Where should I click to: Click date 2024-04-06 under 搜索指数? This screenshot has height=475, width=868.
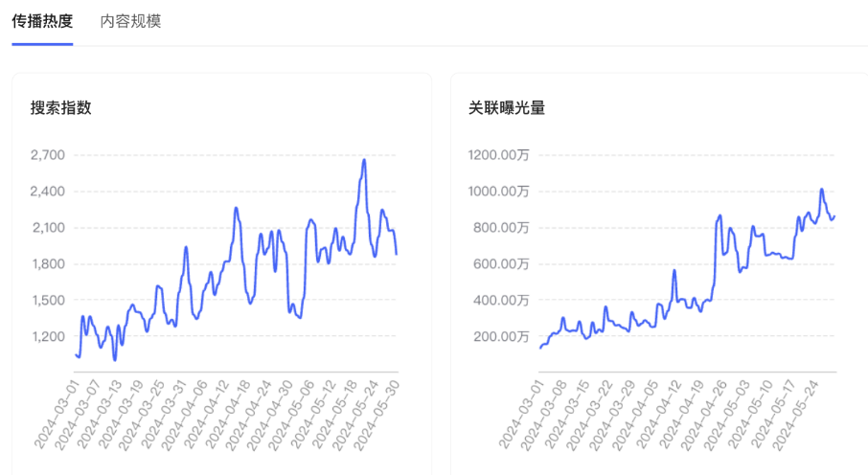pyautogui.click(x=184, y=414)
